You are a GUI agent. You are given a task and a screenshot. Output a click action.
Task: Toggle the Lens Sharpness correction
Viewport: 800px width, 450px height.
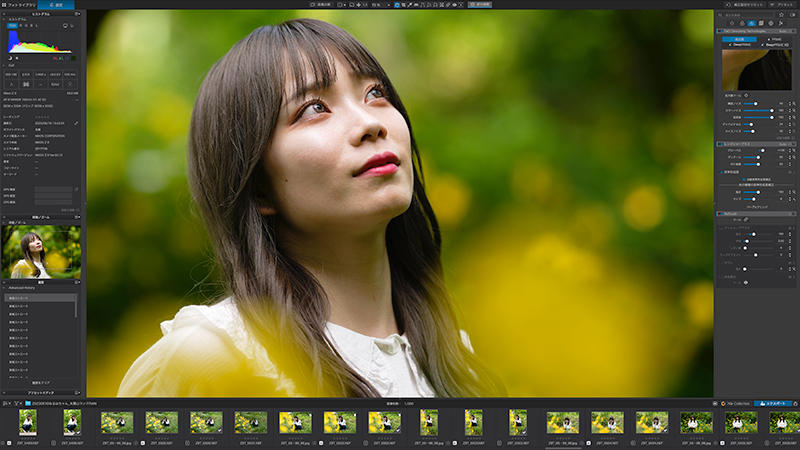[721, 144]
